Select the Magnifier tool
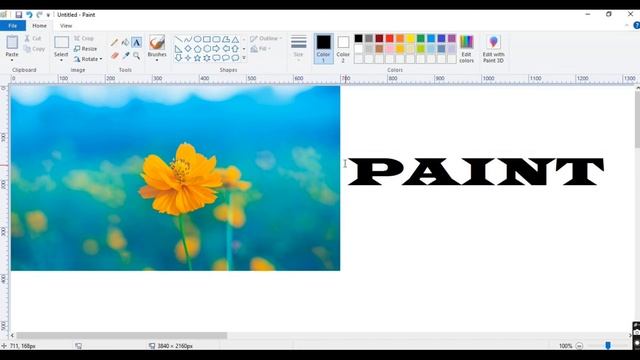 tap(137, 56)
